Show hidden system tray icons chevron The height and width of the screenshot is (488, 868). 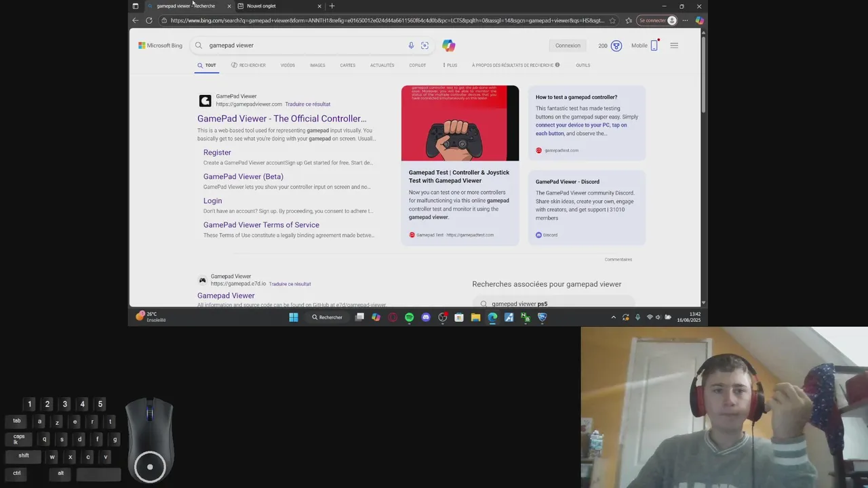click(613, 317)
